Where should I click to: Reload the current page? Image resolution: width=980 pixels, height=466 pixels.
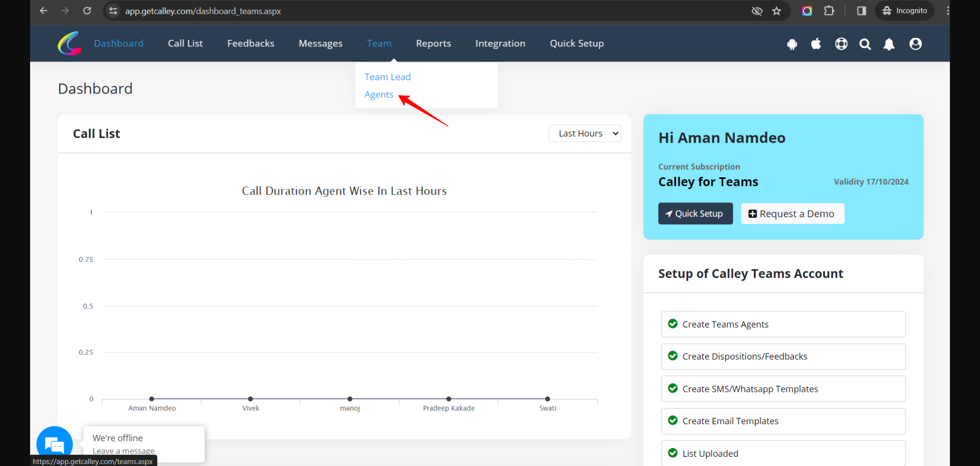[x=87, y=11]
